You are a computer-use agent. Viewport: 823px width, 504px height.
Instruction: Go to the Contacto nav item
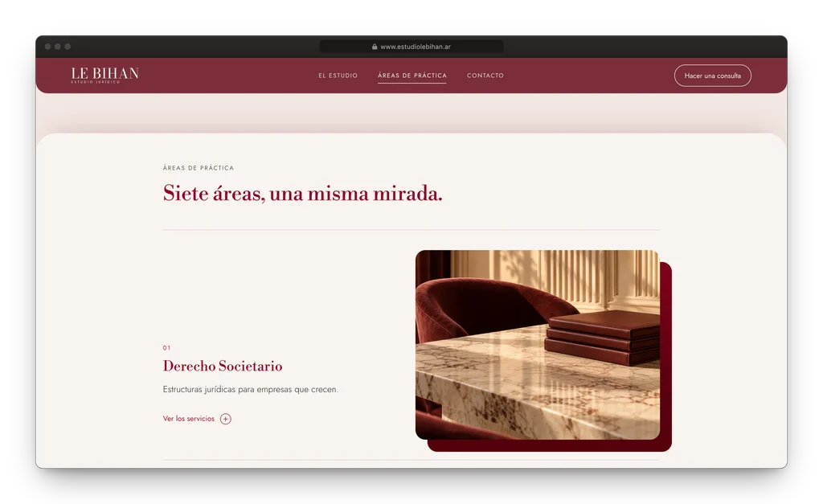coord(485,76)
